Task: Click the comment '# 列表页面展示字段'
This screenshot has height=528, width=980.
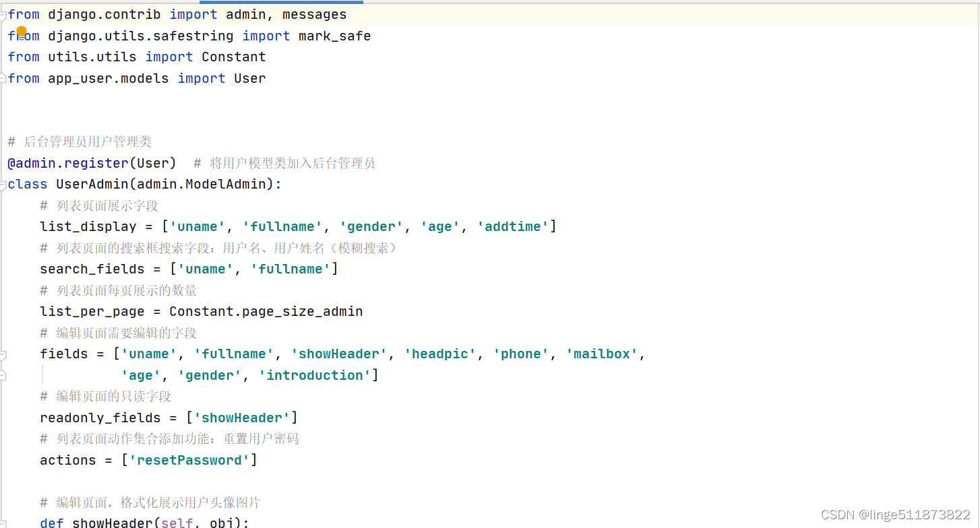Action: 99,205
